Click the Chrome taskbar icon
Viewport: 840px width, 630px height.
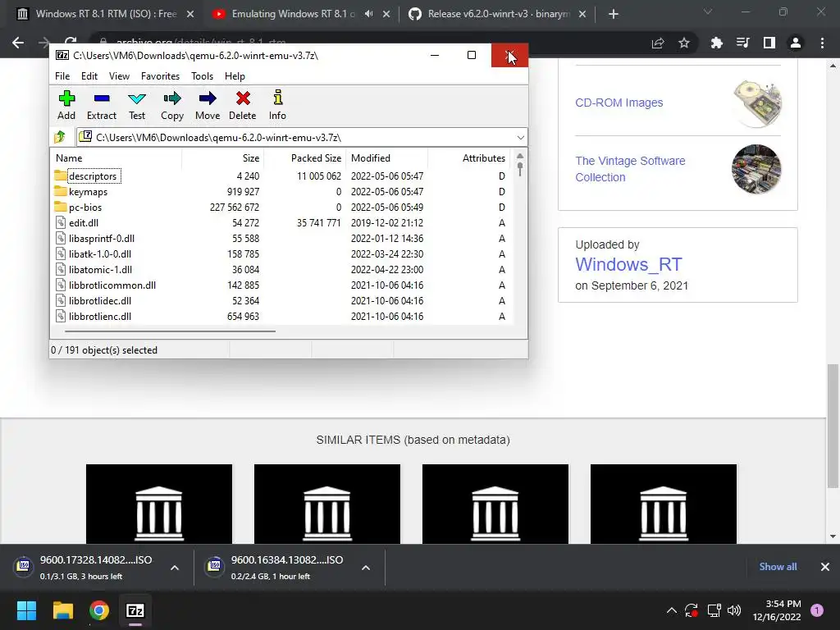(99, 610)
